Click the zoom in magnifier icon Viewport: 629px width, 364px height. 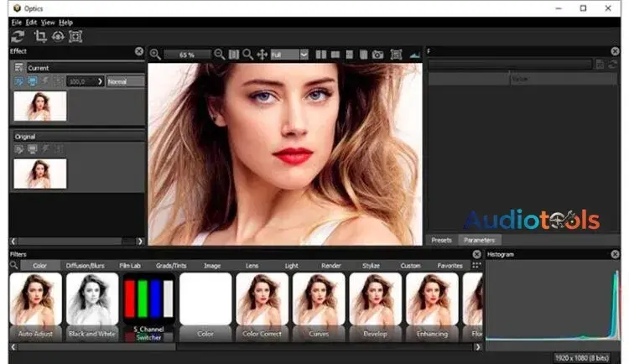coord(155,54)
